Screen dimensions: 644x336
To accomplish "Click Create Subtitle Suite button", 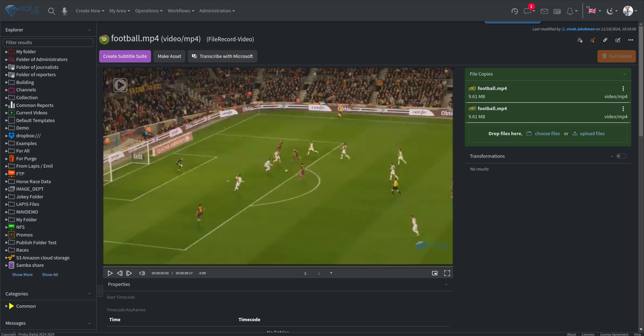I will [125, 56].
